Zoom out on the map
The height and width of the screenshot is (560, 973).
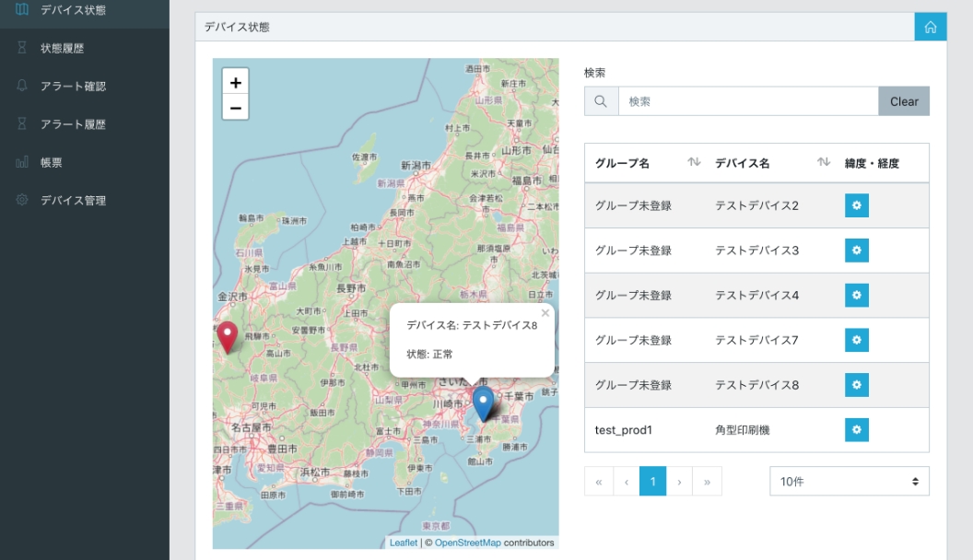click(235, 108)
